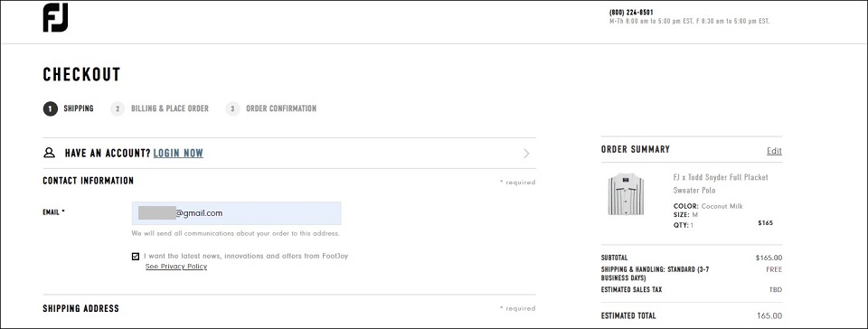Click the $165 item price
The width and height of the screenshot is (868, 329).
[x=765, y=223]
